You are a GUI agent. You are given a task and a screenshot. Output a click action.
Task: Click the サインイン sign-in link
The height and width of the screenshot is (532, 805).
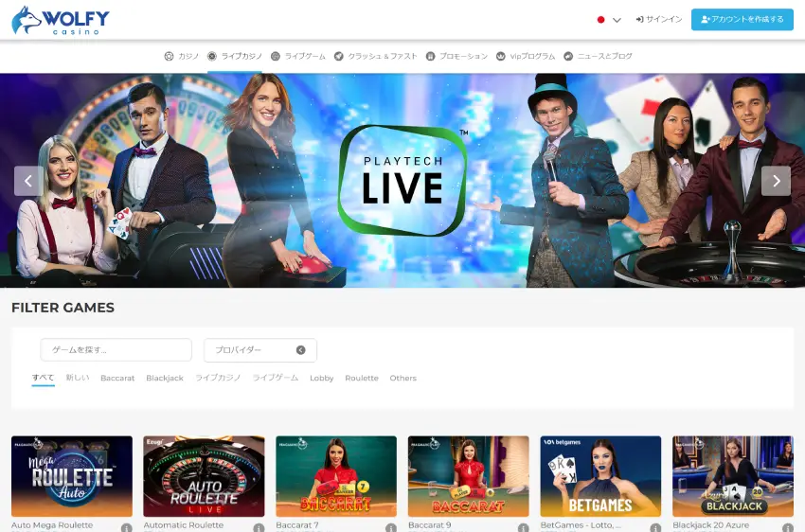point(659,20)
